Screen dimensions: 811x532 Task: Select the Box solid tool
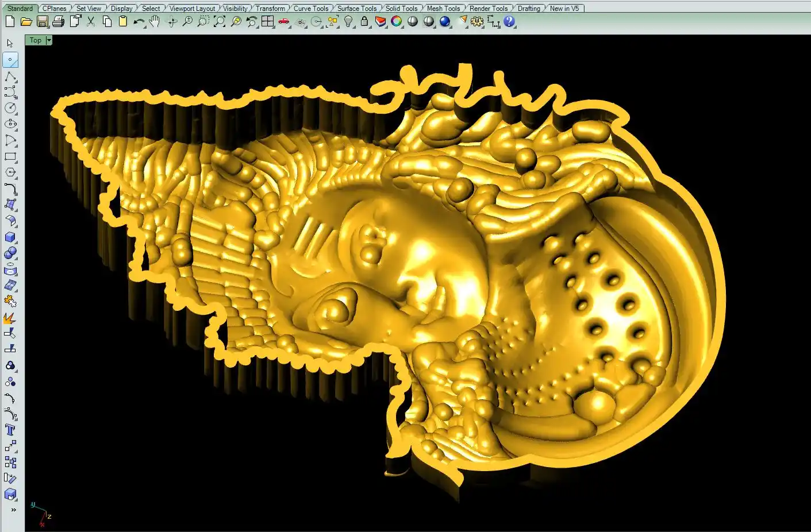click(10, 237)
